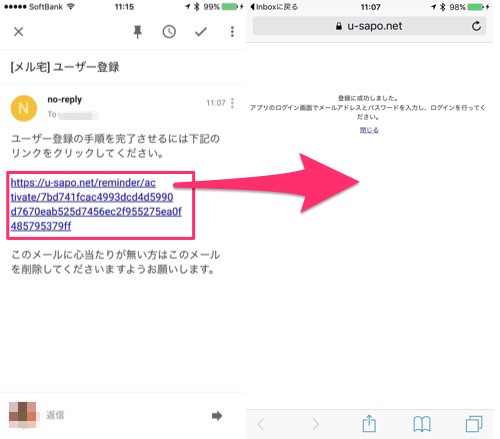Click the 閉じる close link

(369, 130)
